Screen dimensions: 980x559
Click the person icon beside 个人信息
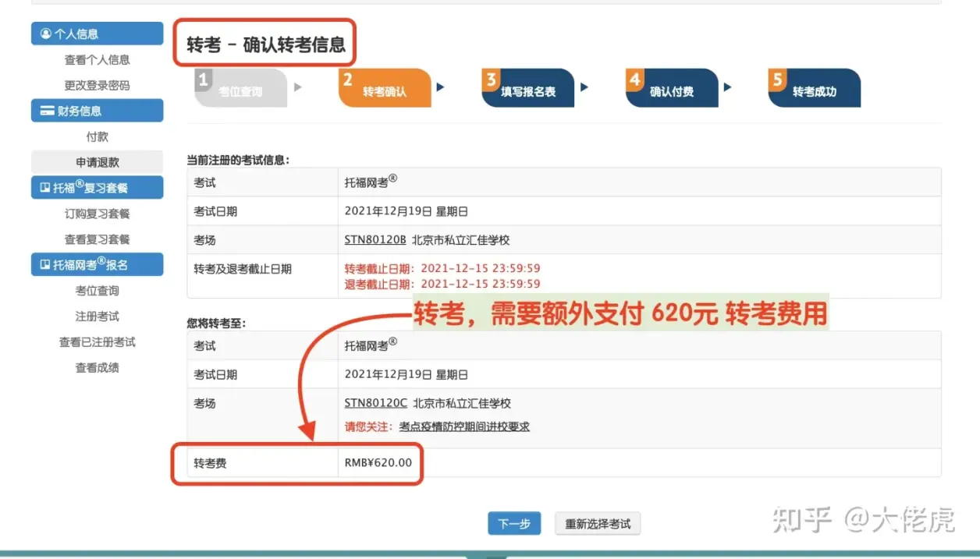pyautogui.click(x=45, y=34)
